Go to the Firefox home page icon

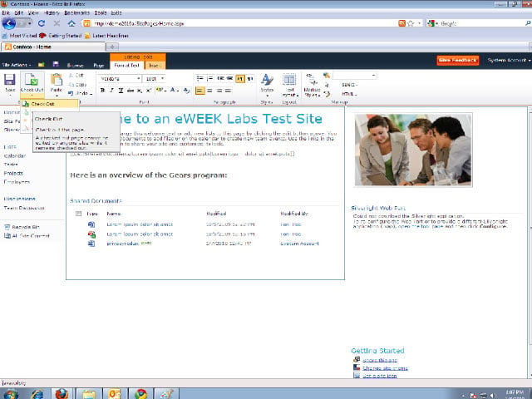[x=71, y=23]
